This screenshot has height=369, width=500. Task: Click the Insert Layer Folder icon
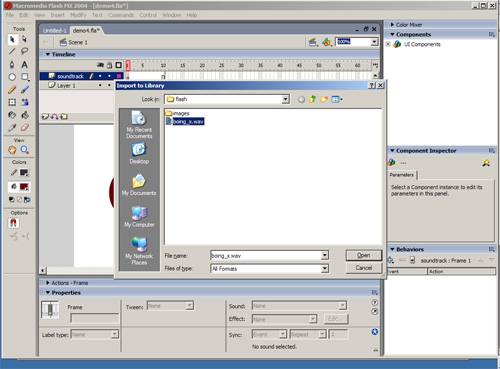(64, 117)
